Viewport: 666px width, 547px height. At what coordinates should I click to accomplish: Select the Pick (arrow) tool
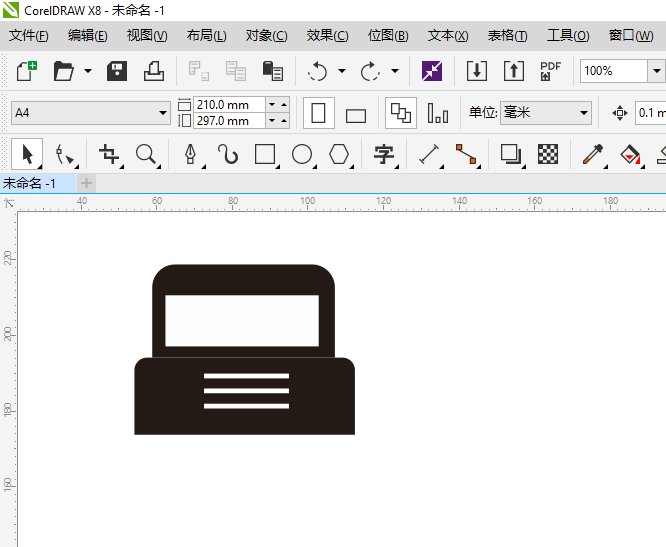coord(27,154)
